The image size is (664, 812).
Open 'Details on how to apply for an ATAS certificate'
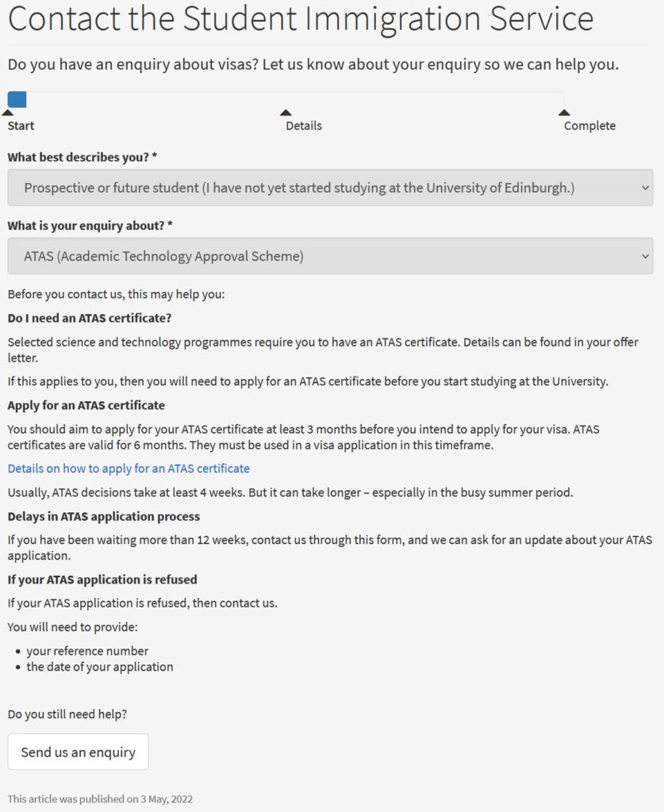(x=129, y=469)
